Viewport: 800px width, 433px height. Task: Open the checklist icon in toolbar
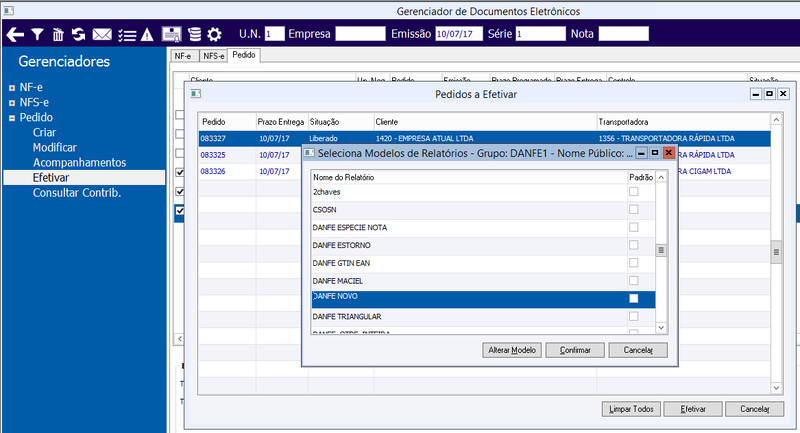click(x=127, y=35)
